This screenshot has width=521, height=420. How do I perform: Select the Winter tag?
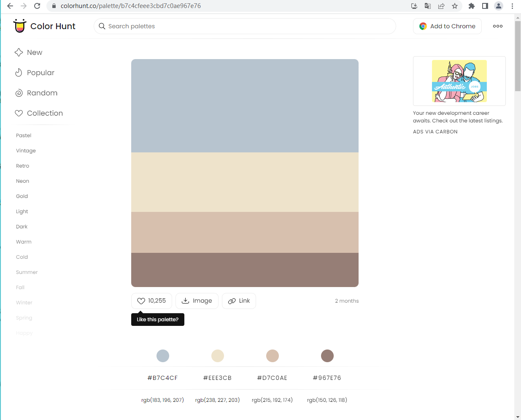24,303
